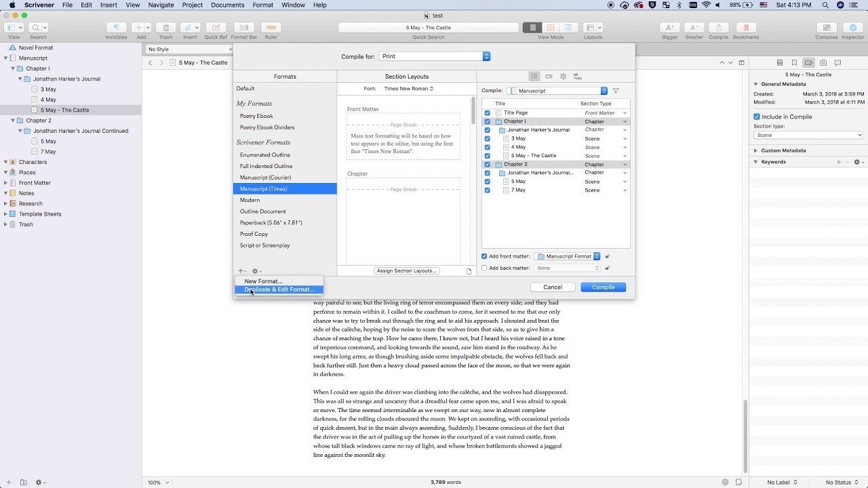Open the Font Times New Roman dropdown

[x=408, y=89]
